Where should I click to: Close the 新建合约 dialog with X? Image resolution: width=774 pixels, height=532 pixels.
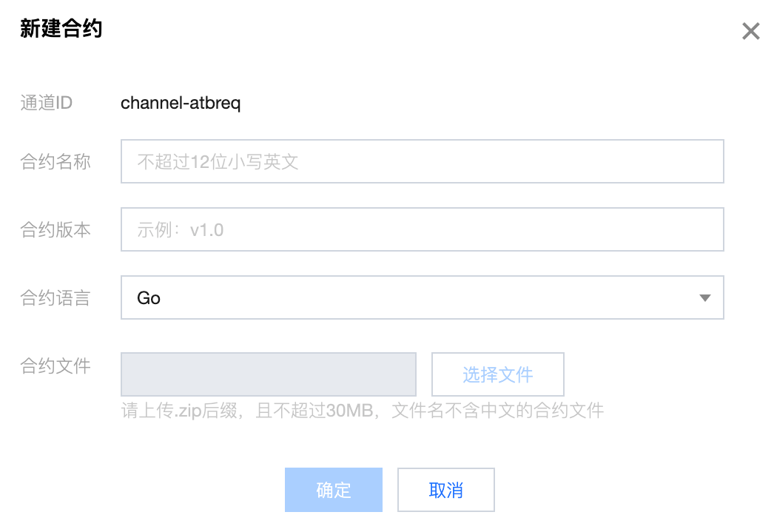(x=750, y=31)
